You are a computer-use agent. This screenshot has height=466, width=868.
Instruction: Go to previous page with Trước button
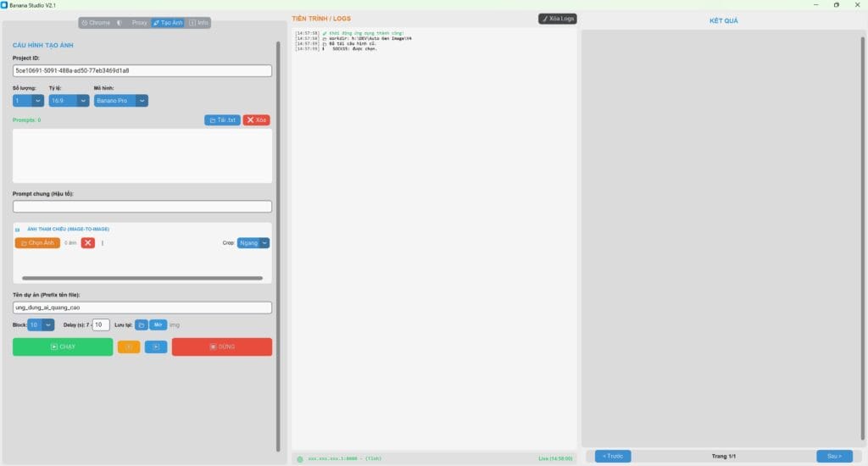coord(613,456)
